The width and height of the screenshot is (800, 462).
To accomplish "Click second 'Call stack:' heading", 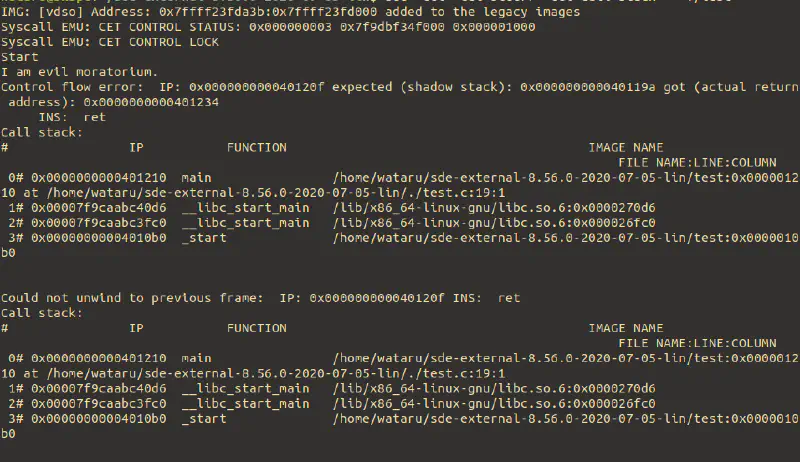I will [x=41, y=313].
